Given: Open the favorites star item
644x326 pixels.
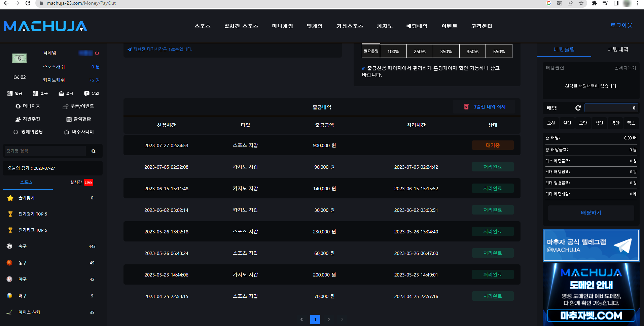Looking at the screenshot, I should [x=10, y=198].
